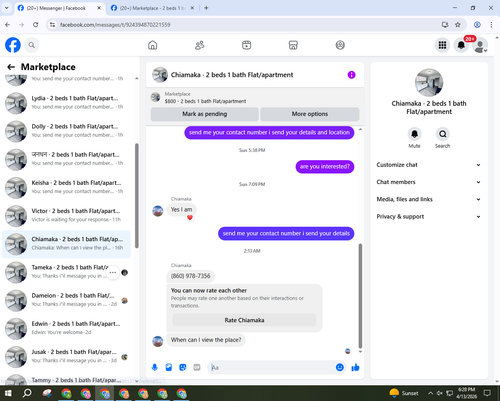Open the Friends icon in top navigation
The width and height of the screenshot is (500, 401).
click(200, 45)
